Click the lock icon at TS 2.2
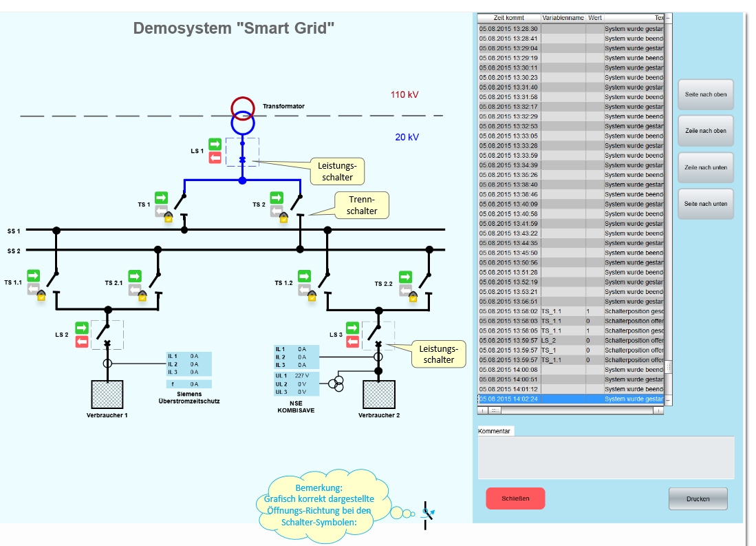 (413, 296)
